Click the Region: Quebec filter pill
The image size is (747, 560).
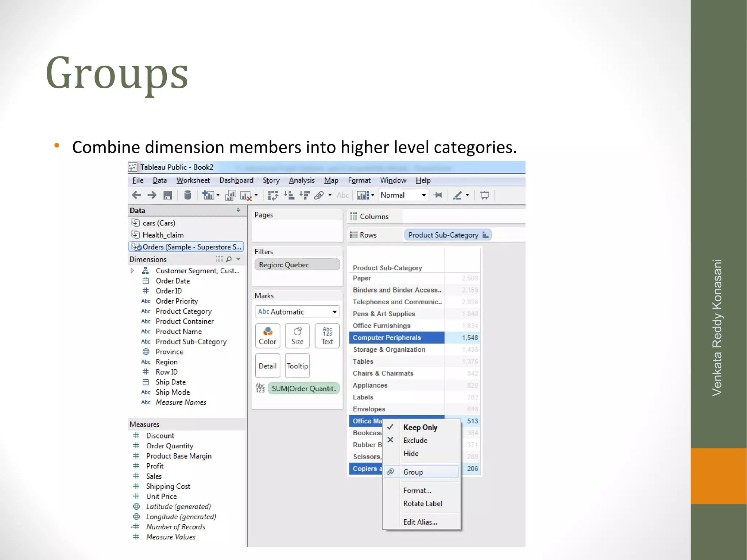click(x=297, y=264)
